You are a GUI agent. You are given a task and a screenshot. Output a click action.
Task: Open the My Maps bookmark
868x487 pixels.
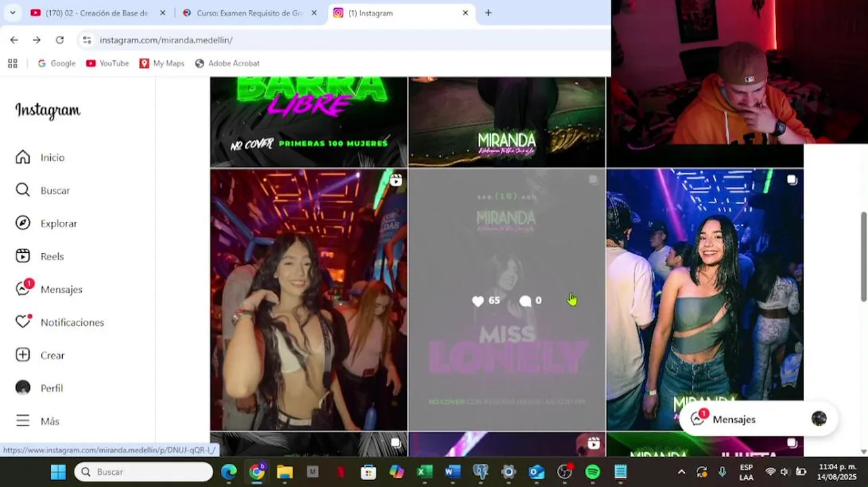pos(162,63)
